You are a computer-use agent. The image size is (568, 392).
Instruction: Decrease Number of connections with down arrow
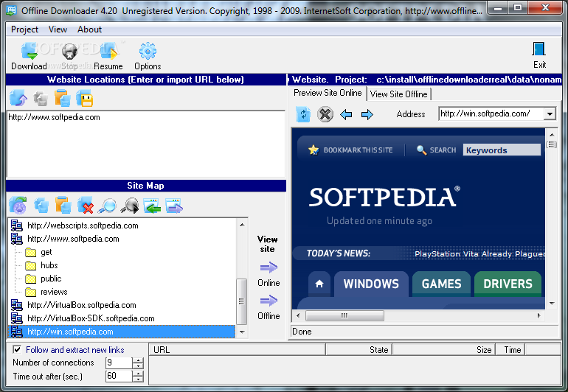point(138,365)
